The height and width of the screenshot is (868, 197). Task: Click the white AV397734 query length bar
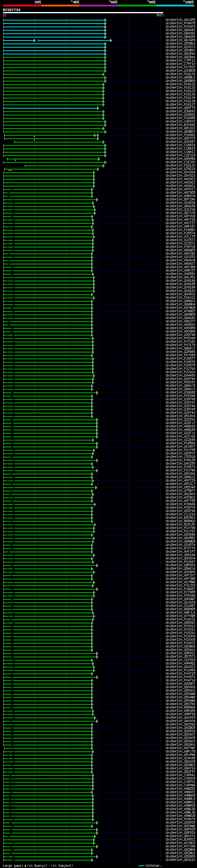(83, 13)
